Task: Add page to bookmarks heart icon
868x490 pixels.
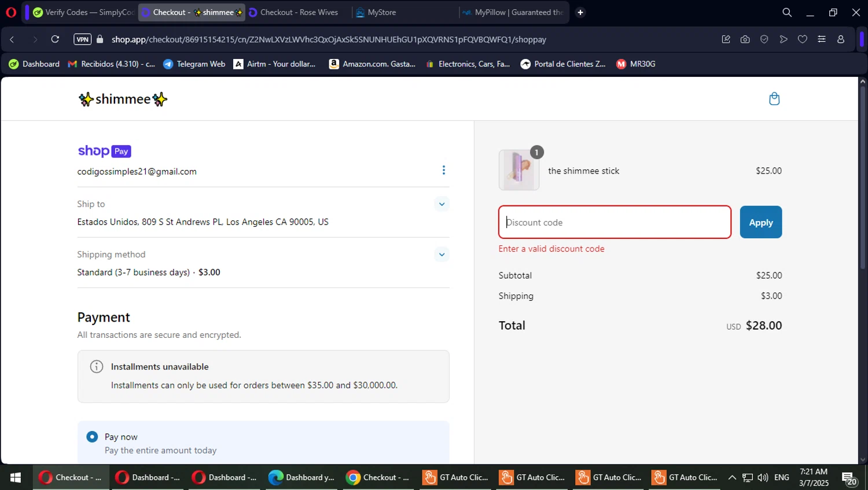Action: (803, 39)
